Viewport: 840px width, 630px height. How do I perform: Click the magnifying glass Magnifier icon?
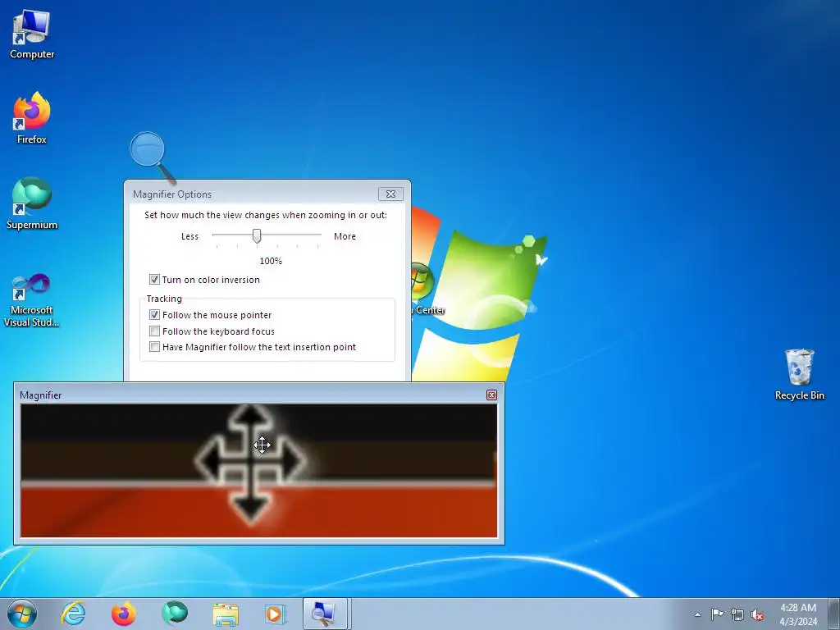coord(152,157)
